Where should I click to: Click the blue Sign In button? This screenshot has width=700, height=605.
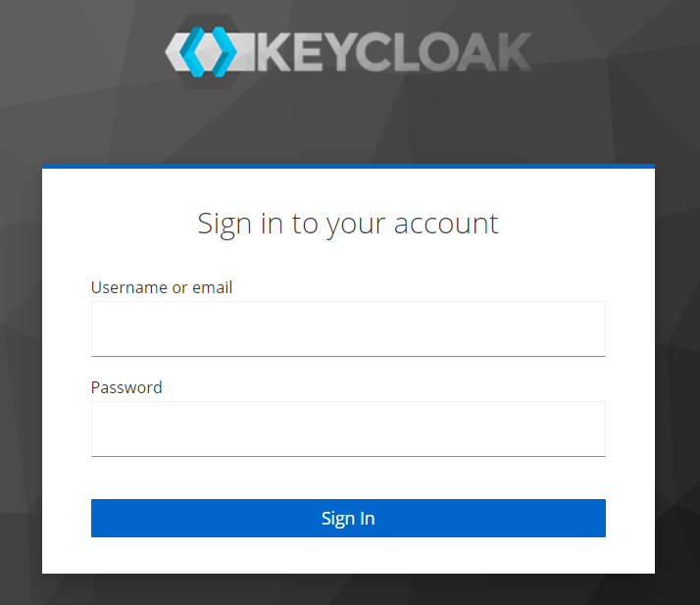pyautogui.click(x=348, y=518)
